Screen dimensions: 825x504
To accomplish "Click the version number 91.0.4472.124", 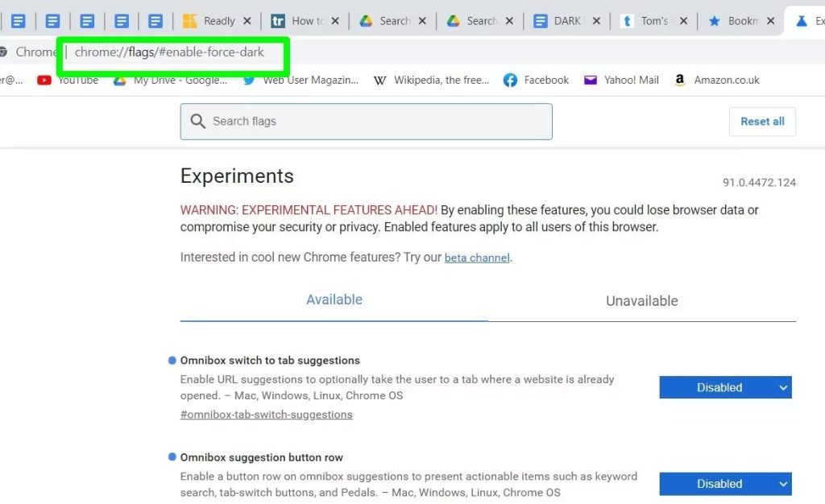I will pyautogui.click(x=759, y=183).
